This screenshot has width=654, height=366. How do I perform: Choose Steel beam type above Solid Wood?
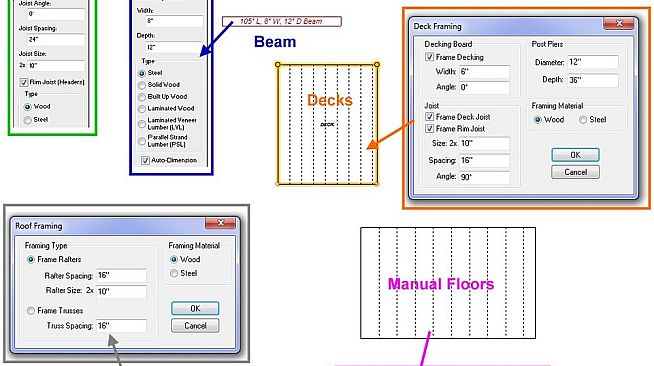(142, 73)
